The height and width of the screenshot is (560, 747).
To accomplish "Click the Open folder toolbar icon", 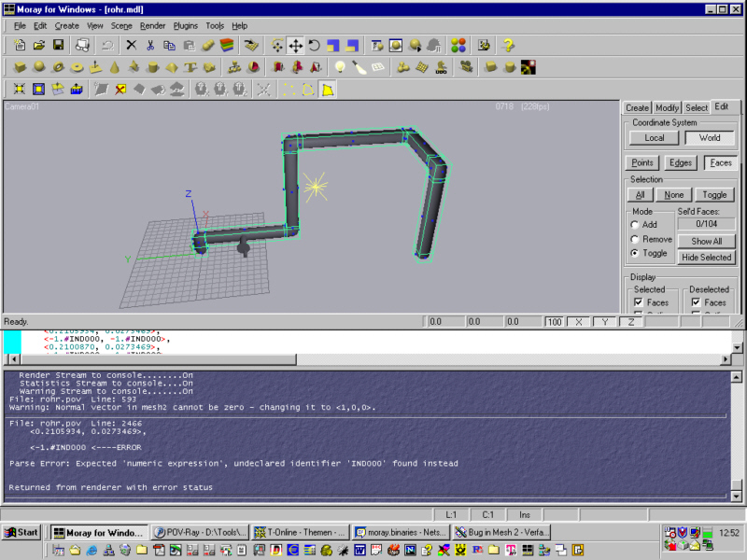I will pyautogui.click(x=39, y=45).
